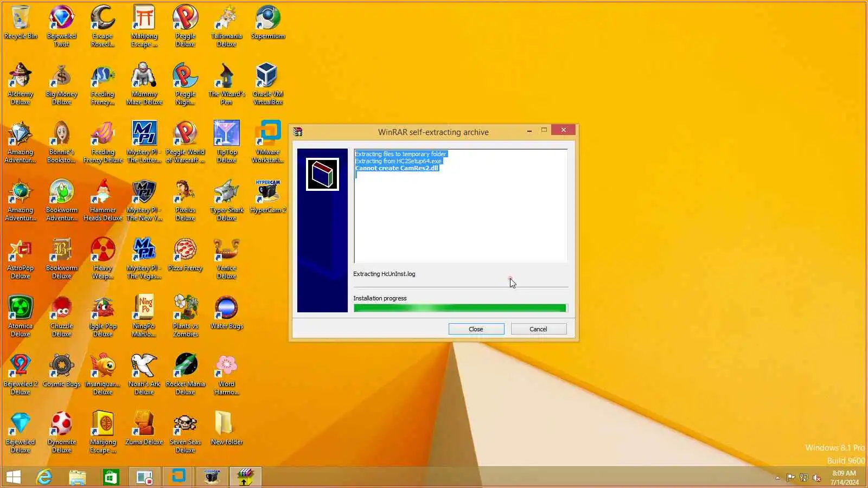The image size is (868, 488).
Task: Select the Chuzzle Deluxe shortcut
Action: point(62,316)
